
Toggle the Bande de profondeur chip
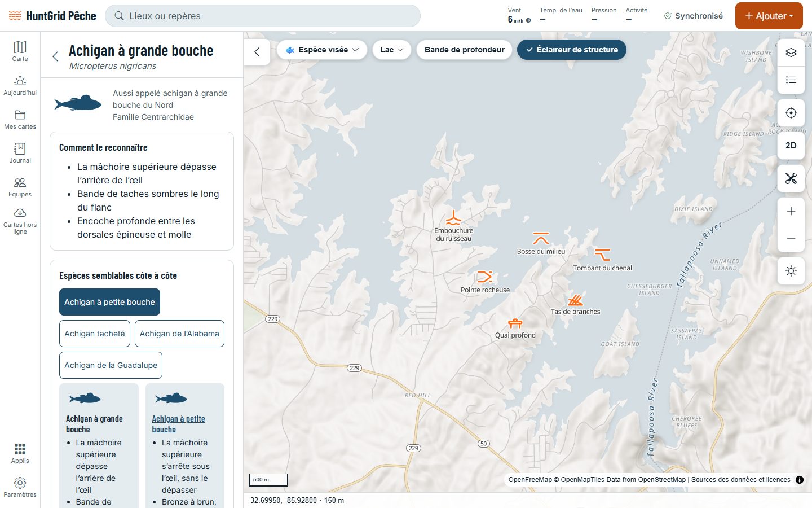point(464,50)
